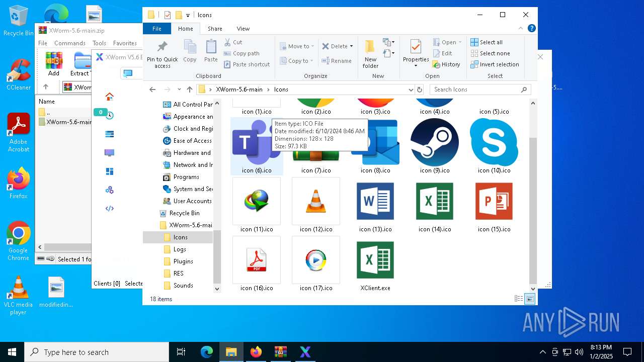
Task: Create a New folder
Action: tap(370, 54)
